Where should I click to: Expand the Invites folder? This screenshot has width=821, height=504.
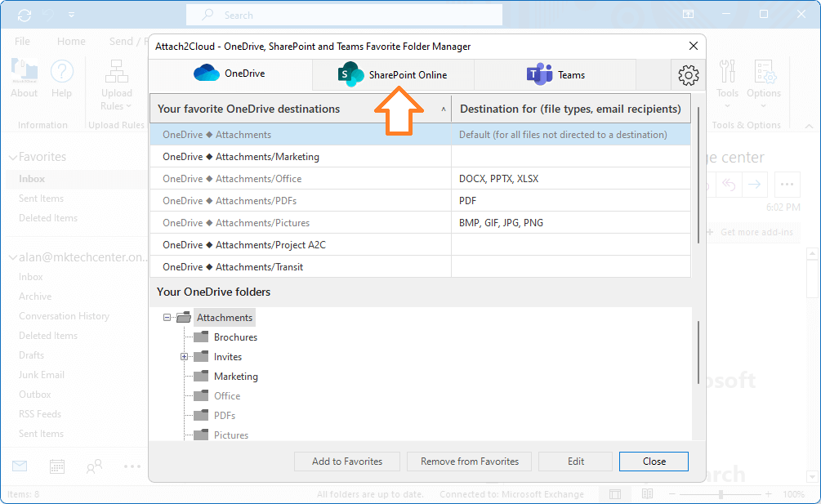click(x=183, y=356)
